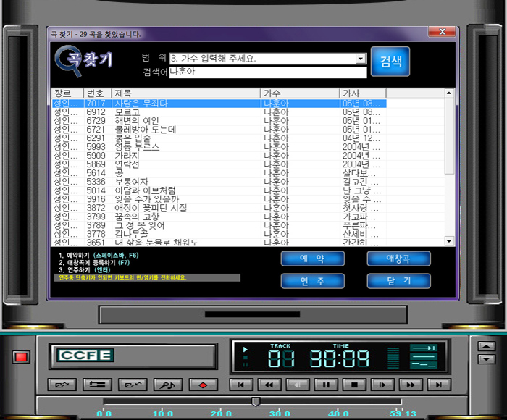
Task: Click the 검색어 search keyword field
Action: tap(268, 72)
